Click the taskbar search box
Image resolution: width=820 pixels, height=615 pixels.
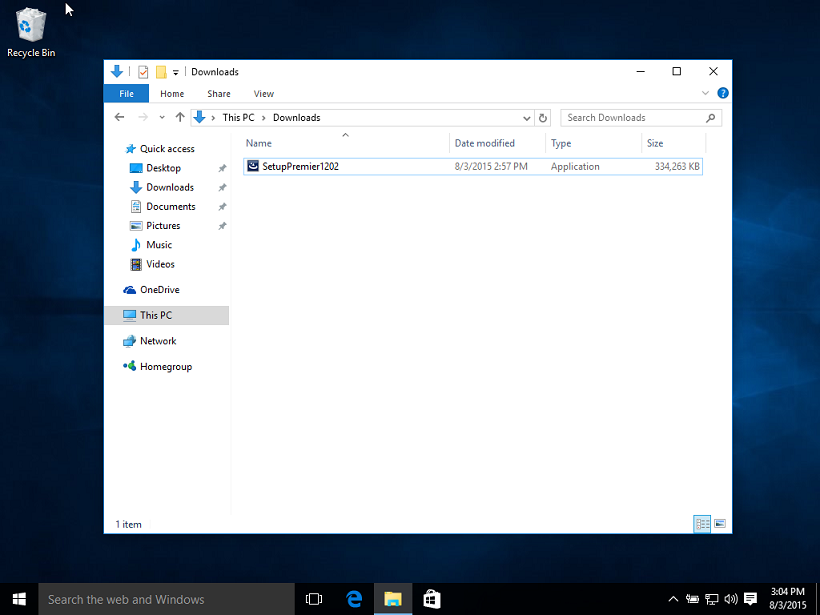166,599
